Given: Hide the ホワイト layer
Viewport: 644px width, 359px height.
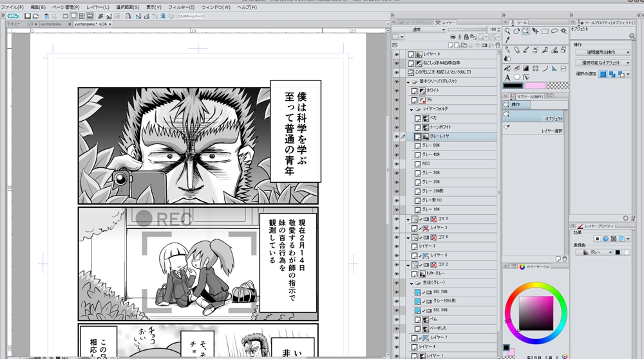Looking at the screenshot, I should (x=397, y=91).
